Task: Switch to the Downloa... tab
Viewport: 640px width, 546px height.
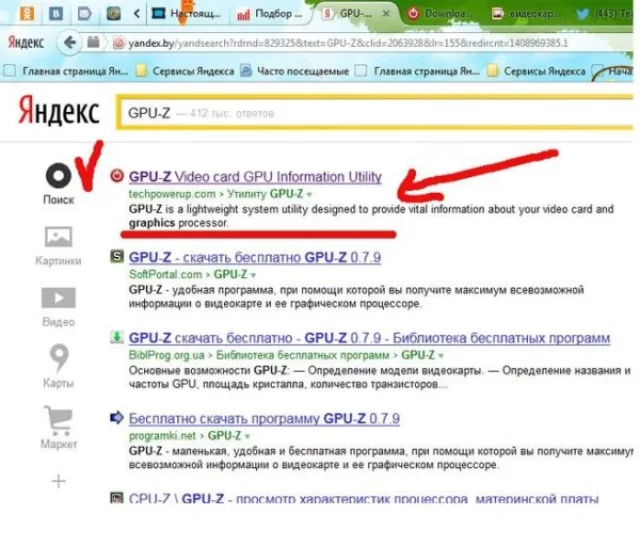Action: [441, 14]
